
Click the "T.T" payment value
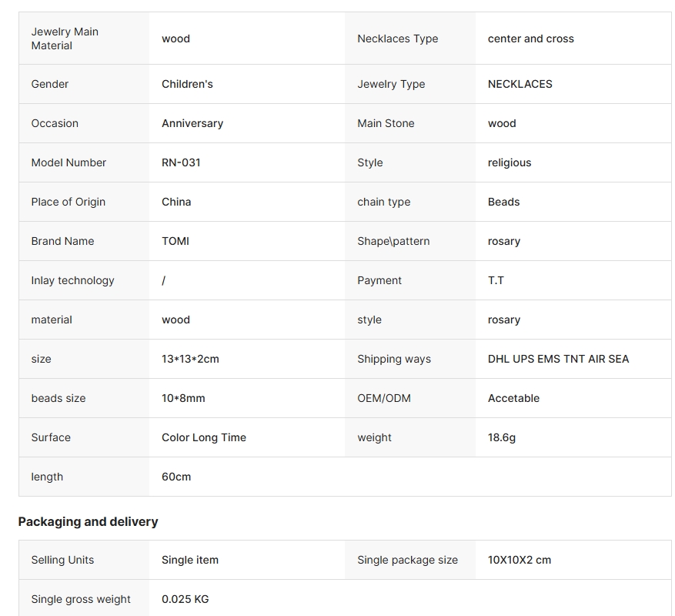pos(496,280)
